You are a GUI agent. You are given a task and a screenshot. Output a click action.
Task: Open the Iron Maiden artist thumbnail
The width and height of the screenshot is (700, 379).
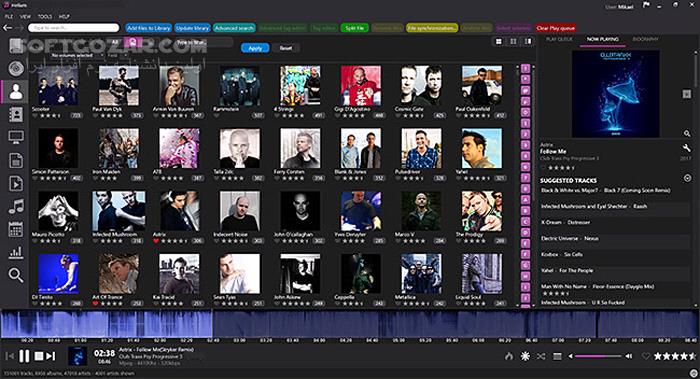pyautogui.click(x=118, y=148)
